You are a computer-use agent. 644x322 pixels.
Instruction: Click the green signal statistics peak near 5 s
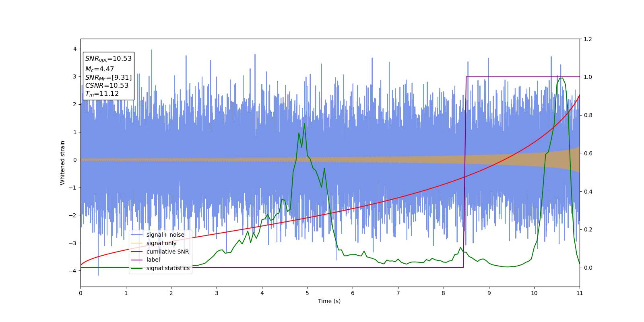coord(304,124)
